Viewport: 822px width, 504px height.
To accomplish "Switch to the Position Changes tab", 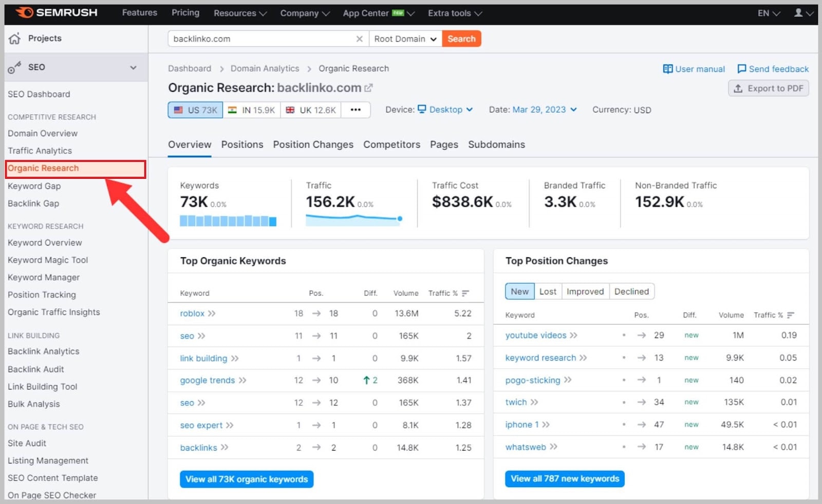I will [313, 144].
